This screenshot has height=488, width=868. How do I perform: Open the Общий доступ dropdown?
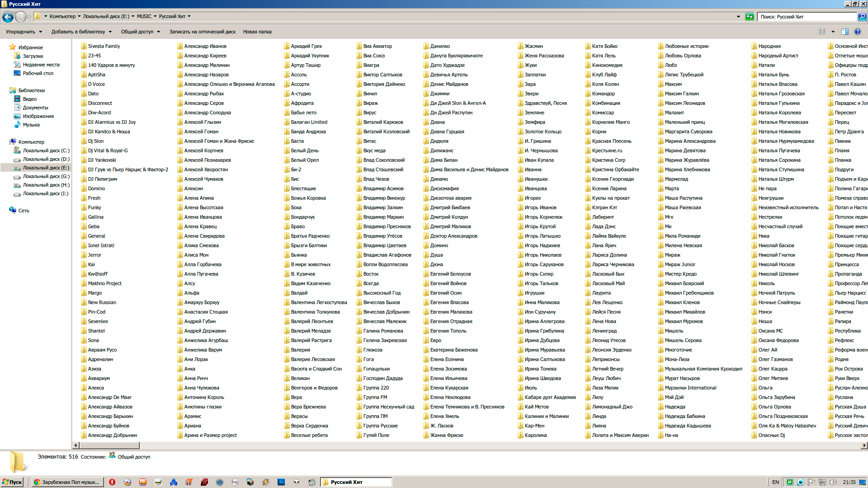[140, 32]
